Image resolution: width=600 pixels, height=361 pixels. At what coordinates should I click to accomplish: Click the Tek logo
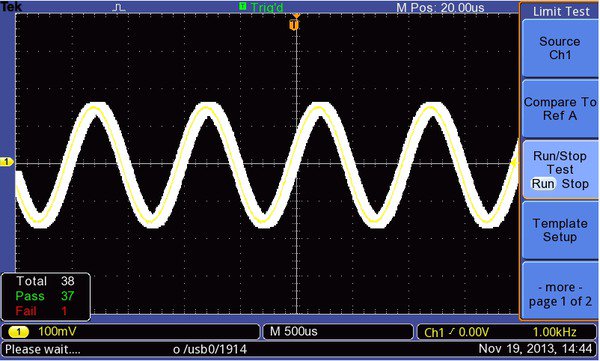[x=11, y=6]
